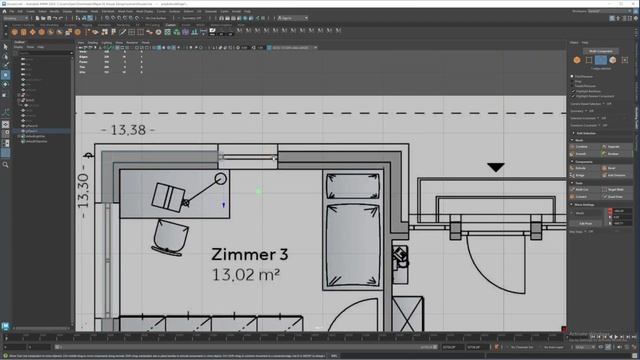The height and width of the screenshot is (360, 640).
Task: Choose UV selection mode in Modeling Toolkit
Action: (x=625, y=60)
